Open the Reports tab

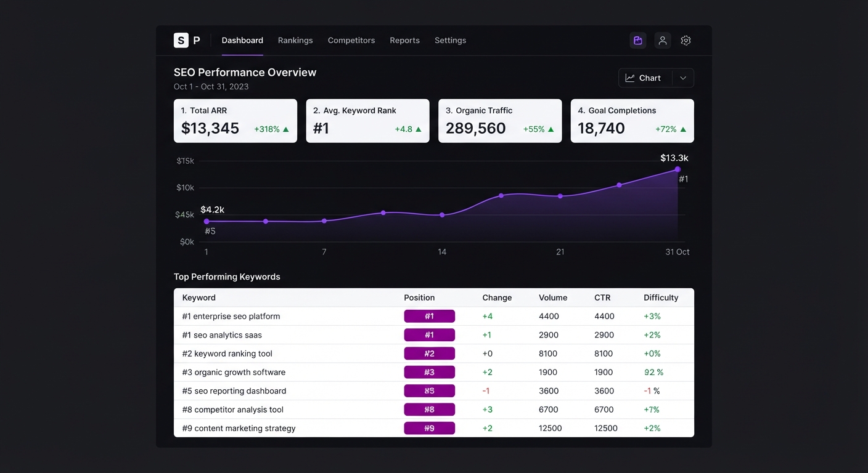click(404, 41)
